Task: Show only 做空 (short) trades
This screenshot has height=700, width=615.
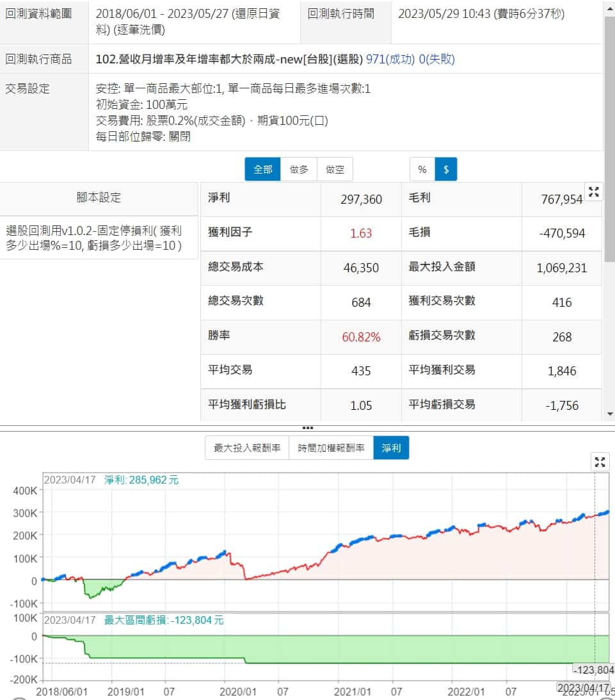Action: pyautogui.click(x=335, y=170)
